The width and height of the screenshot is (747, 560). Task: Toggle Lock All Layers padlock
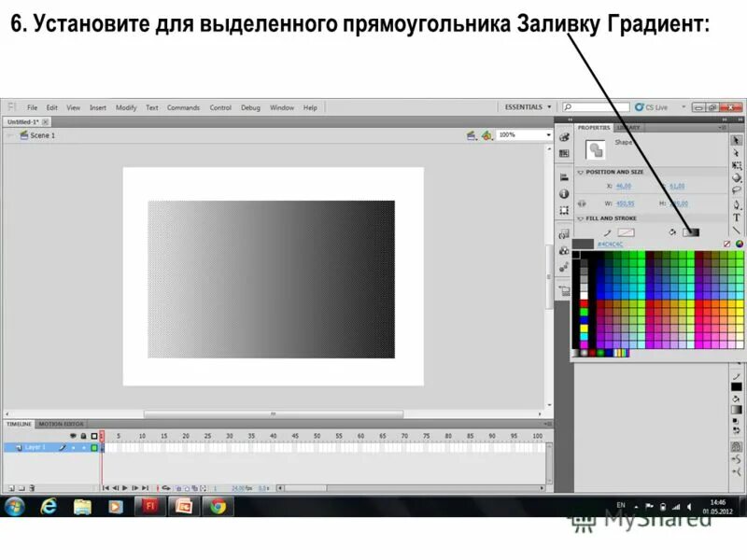(83, 436)
